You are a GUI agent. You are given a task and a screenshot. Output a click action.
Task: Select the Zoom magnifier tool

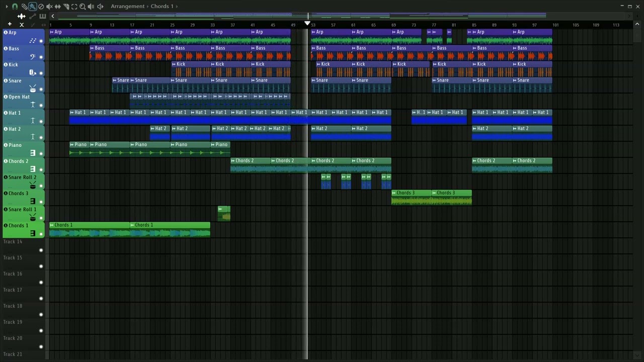(83, 7)
